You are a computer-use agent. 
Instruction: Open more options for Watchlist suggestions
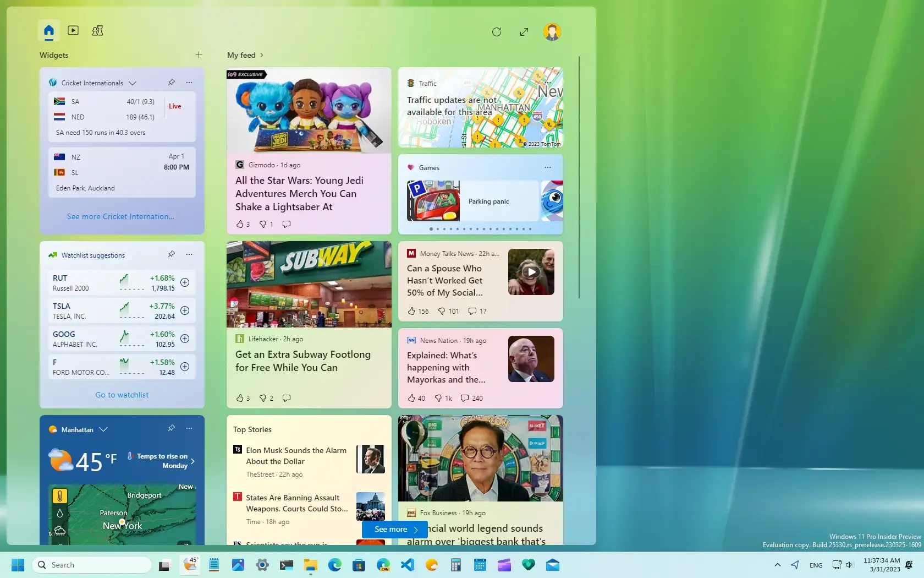pos(189,254)
